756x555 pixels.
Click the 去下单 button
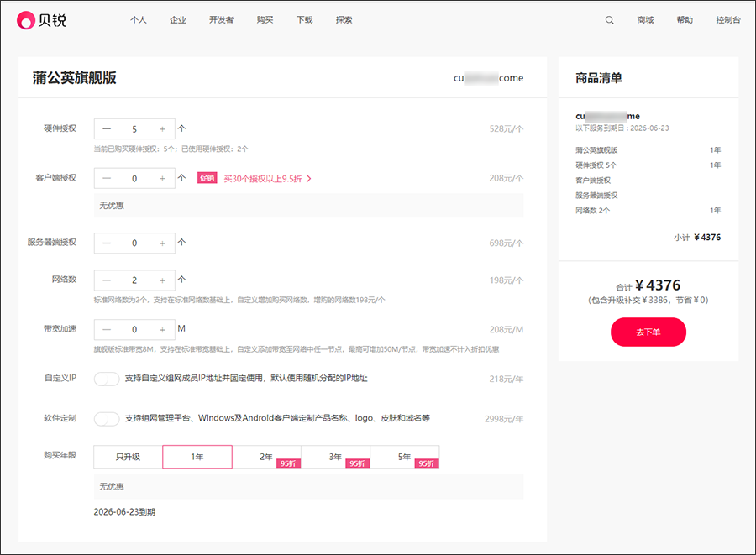pyautogui.click(x=648, y=332)
